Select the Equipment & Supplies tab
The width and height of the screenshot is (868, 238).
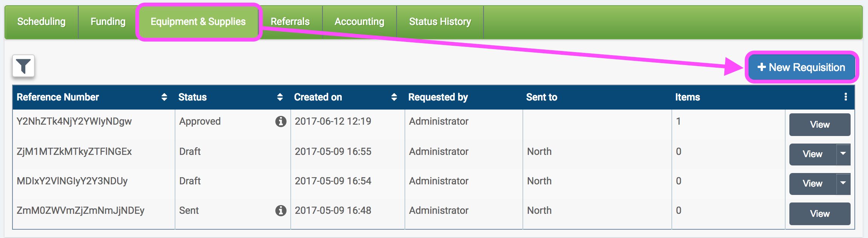tap(198, 22)
